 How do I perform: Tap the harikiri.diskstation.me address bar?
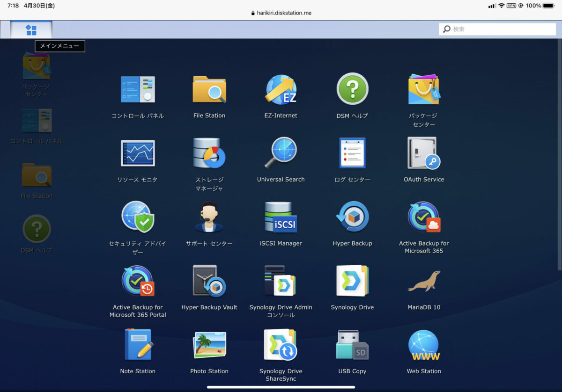pos(281,13)
